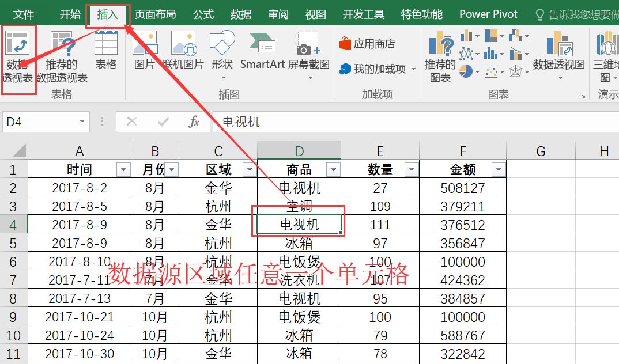Viewport: 619px width, 364px height.
Task: Select the cell containing 2017-8-5
Action: [x=80, y=206]
